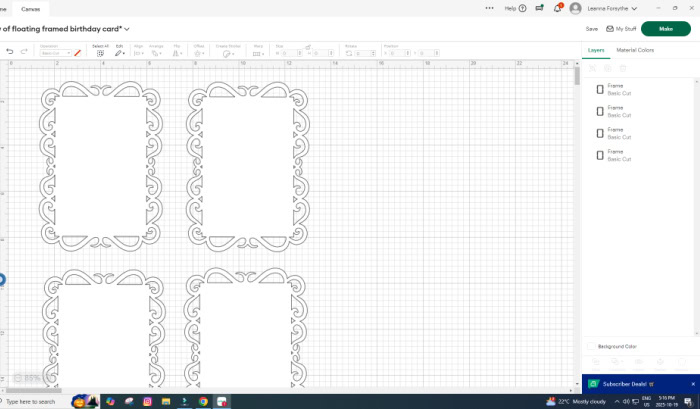Open Instagram from the taskbar
Viewport: 700px width, 409px height.
(147, 401)
